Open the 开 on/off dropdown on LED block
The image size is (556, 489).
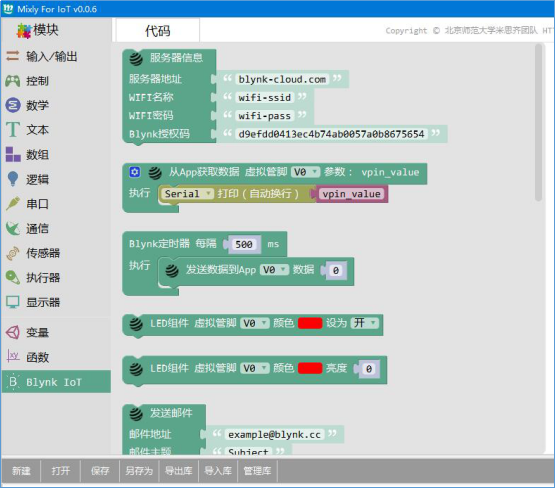[365, 323]
